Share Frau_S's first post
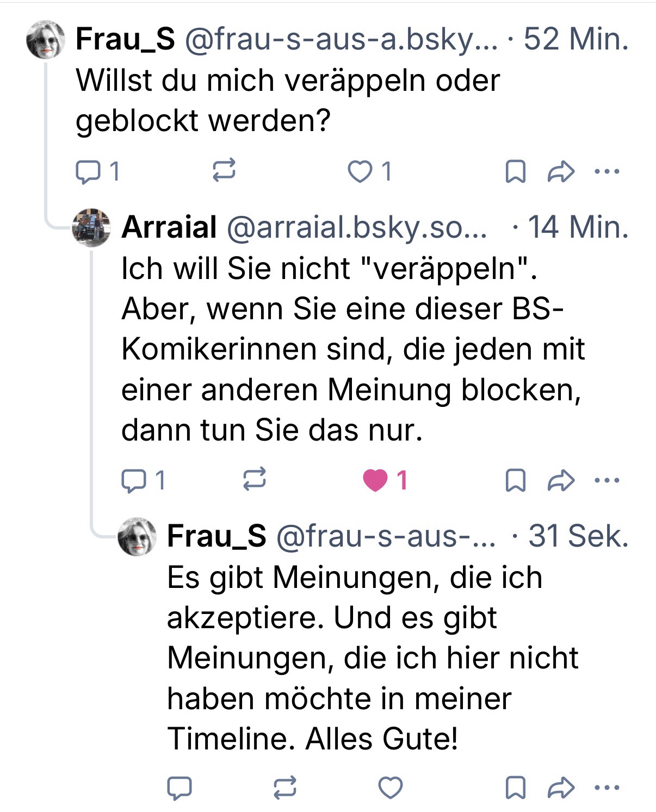The height and width of the screenshot is (812, 656). point(561,172)
